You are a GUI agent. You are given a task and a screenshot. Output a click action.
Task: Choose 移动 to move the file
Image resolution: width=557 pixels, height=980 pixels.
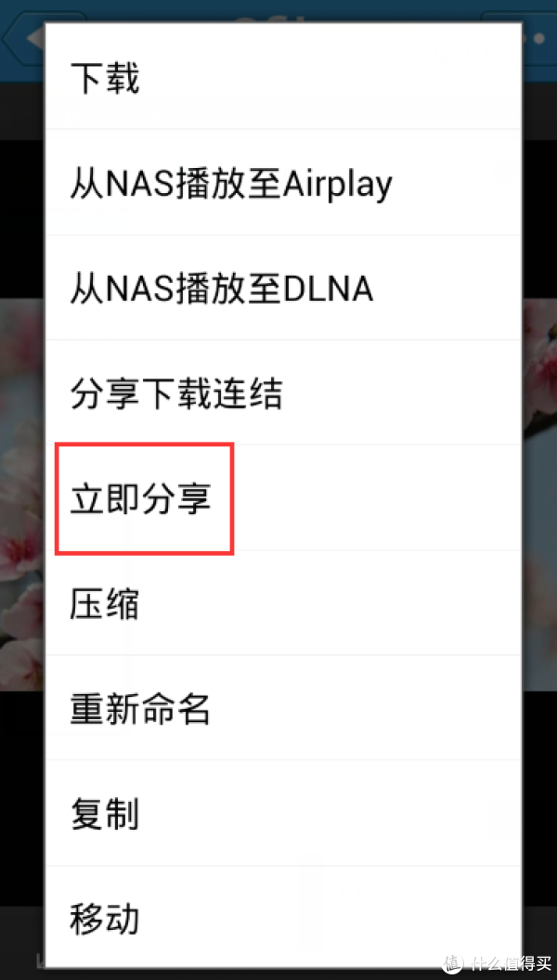point(282,916)
